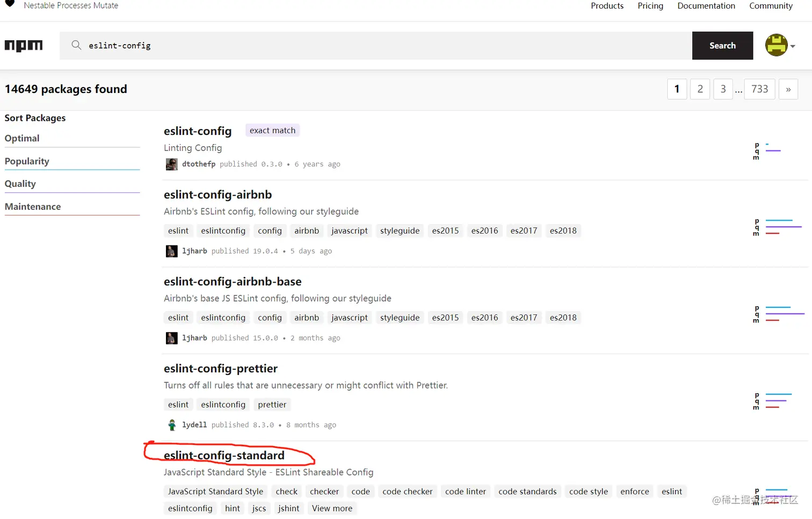Click code standards tag
Viewport: 812px width, 519px height.
(x=527, y=492)
